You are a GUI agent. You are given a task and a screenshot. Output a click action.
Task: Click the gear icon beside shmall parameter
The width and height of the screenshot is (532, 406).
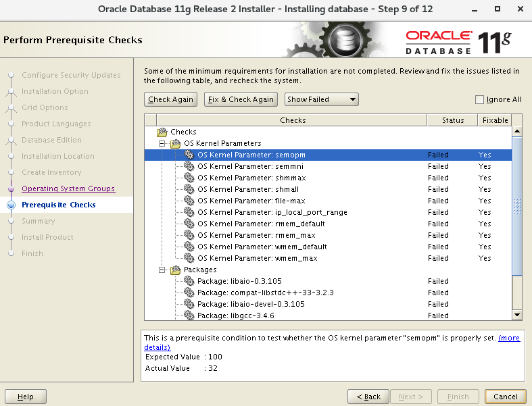point(189,189)
